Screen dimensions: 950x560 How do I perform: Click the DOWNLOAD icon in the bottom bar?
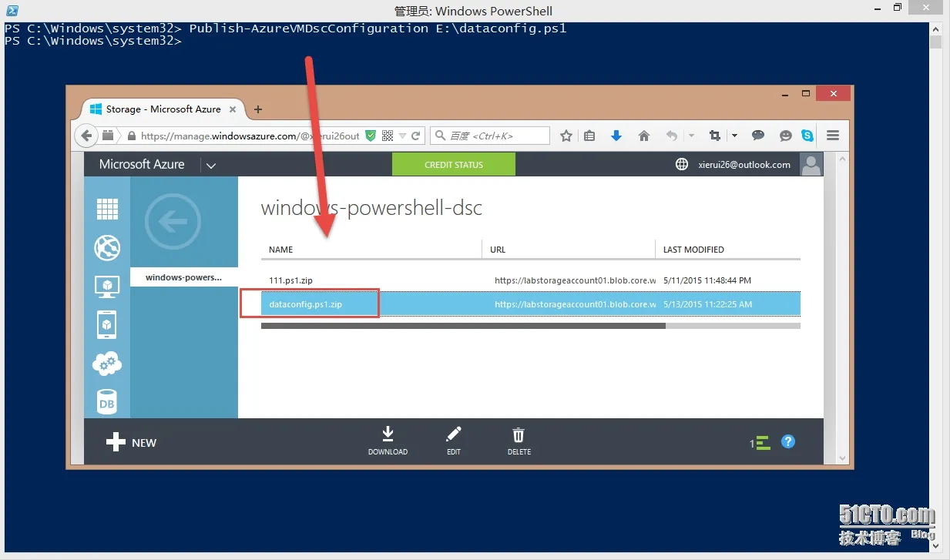(x=388, y=441)
